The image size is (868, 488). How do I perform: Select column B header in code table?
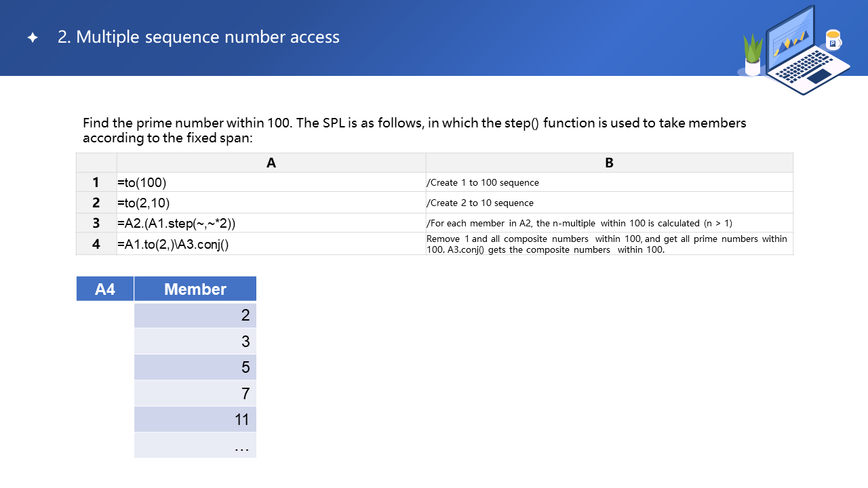[609, 163]
